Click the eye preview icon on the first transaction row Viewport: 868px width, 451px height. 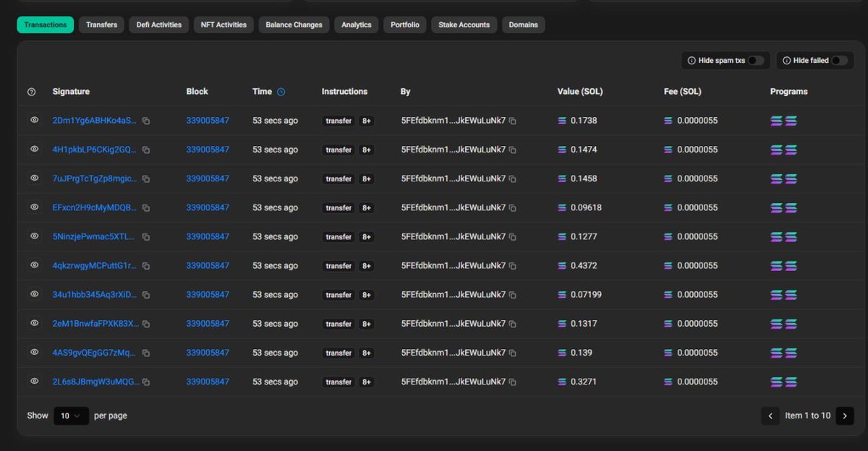[34, 121]
